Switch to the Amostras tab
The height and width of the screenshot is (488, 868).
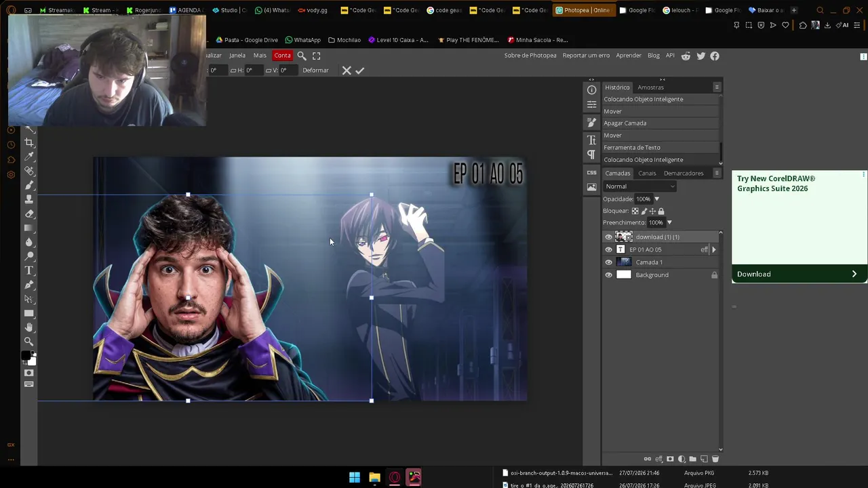point(650,87)
